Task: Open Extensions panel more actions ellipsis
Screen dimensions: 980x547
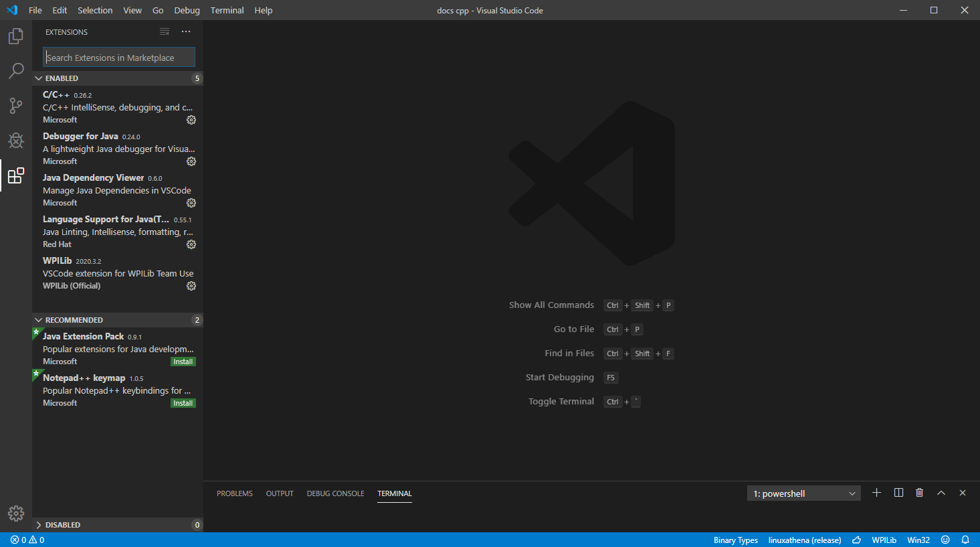Action: pos(186,32)
